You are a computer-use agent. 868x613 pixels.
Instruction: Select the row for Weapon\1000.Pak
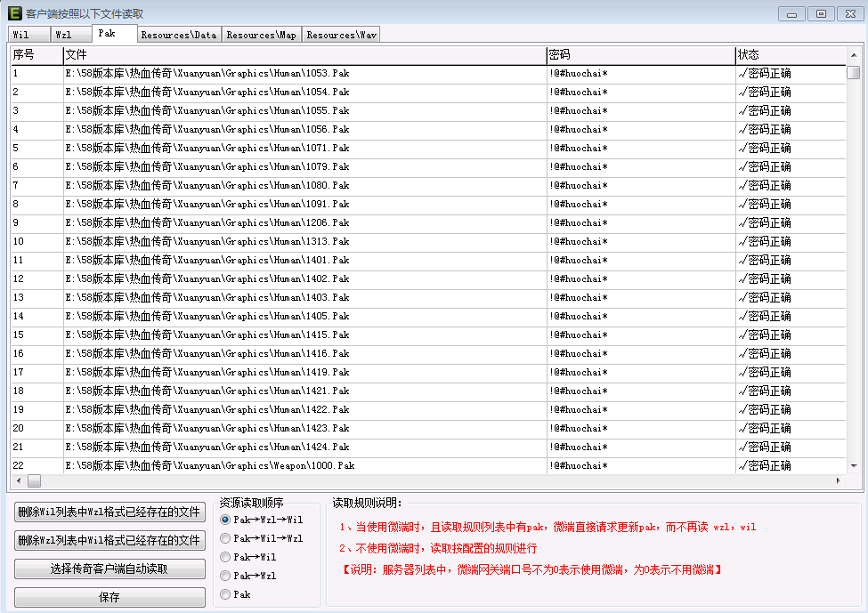click(x=428, y=466)
